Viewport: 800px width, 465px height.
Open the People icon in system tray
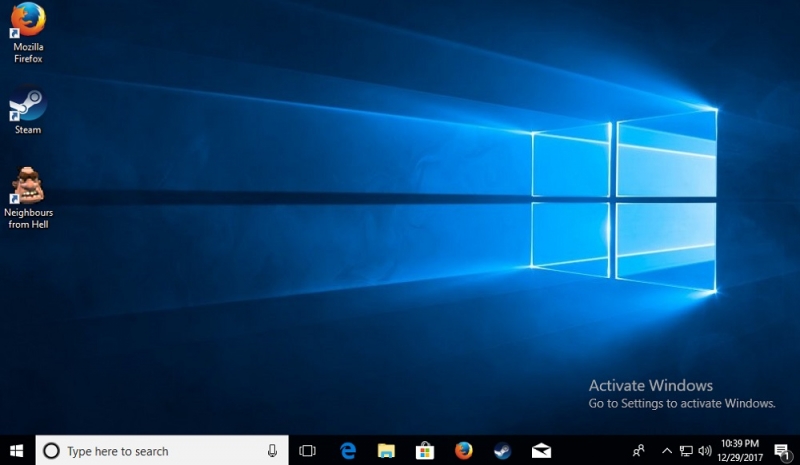[638, 451]
